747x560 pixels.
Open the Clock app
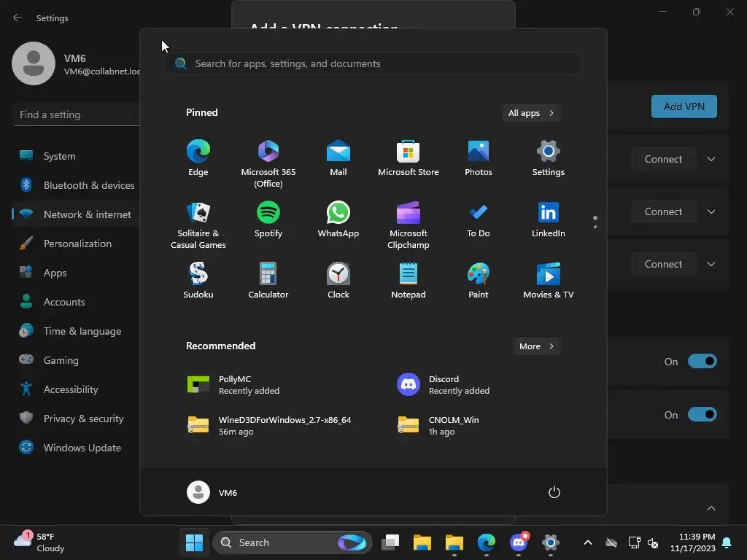pos(338,281)
